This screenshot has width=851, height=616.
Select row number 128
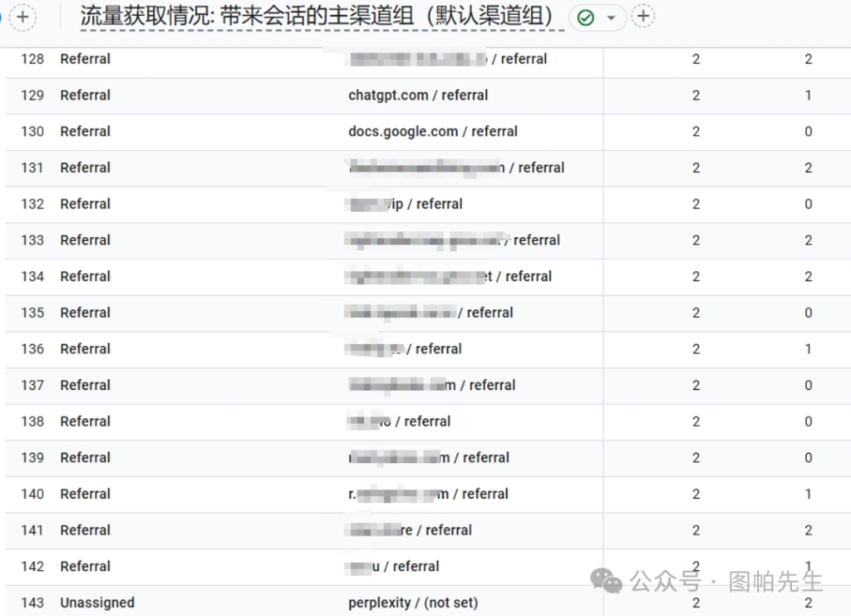click(x=32, y=59)
